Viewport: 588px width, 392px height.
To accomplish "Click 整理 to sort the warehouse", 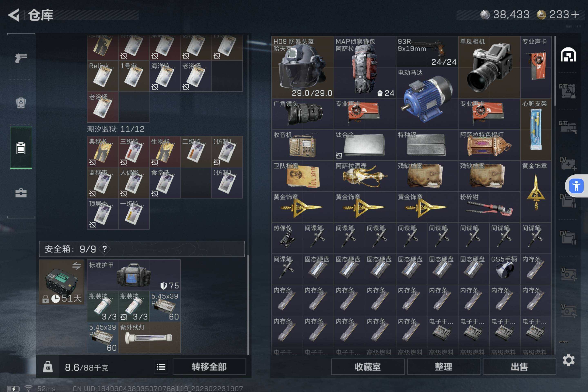I will pos(443,367).
